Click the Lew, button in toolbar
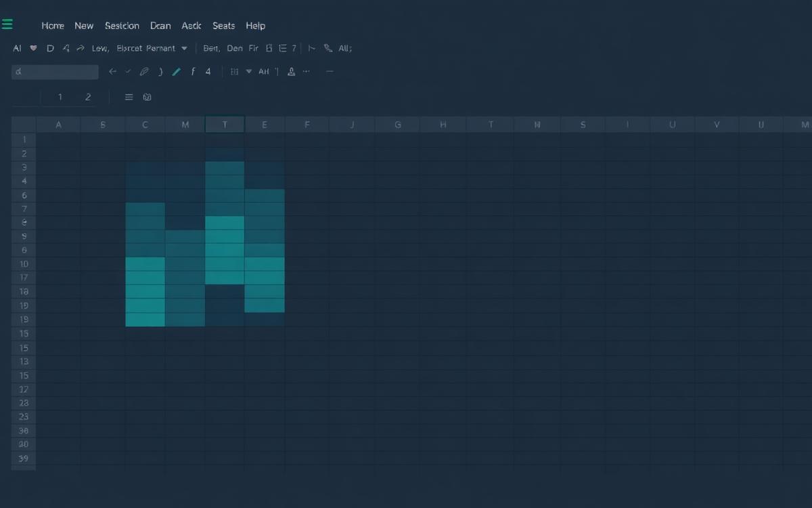Viewport: 812px width, 508px height. click(100, 48)
